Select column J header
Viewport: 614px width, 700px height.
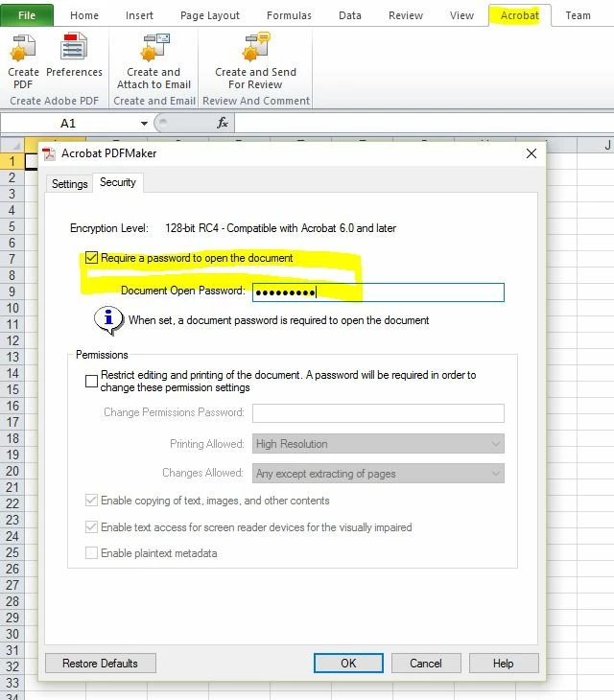click(x=596, y=145)
